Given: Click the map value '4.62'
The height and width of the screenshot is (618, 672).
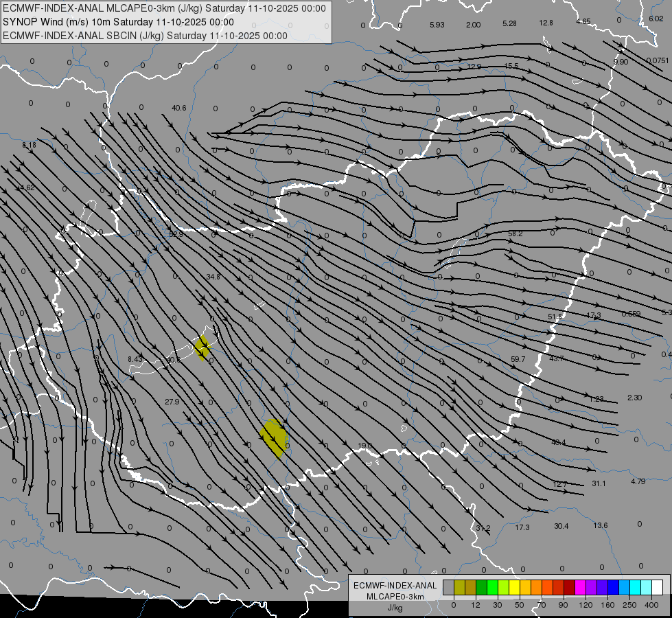Looking at the screenshot, I should pos(27,187).
